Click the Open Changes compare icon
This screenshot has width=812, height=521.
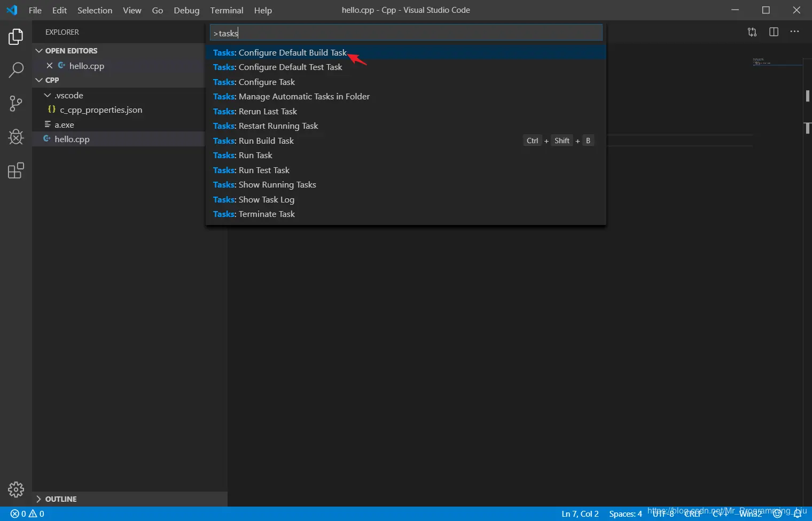752,32
